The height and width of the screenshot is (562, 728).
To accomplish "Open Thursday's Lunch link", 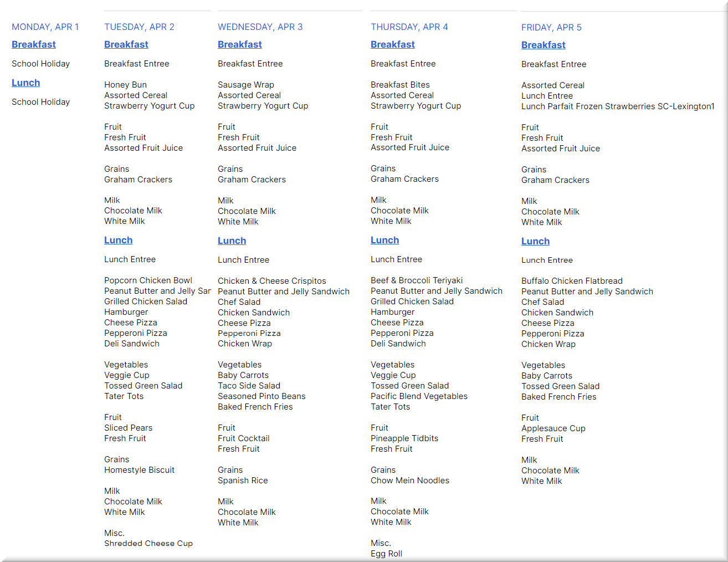I will point(385,240).
